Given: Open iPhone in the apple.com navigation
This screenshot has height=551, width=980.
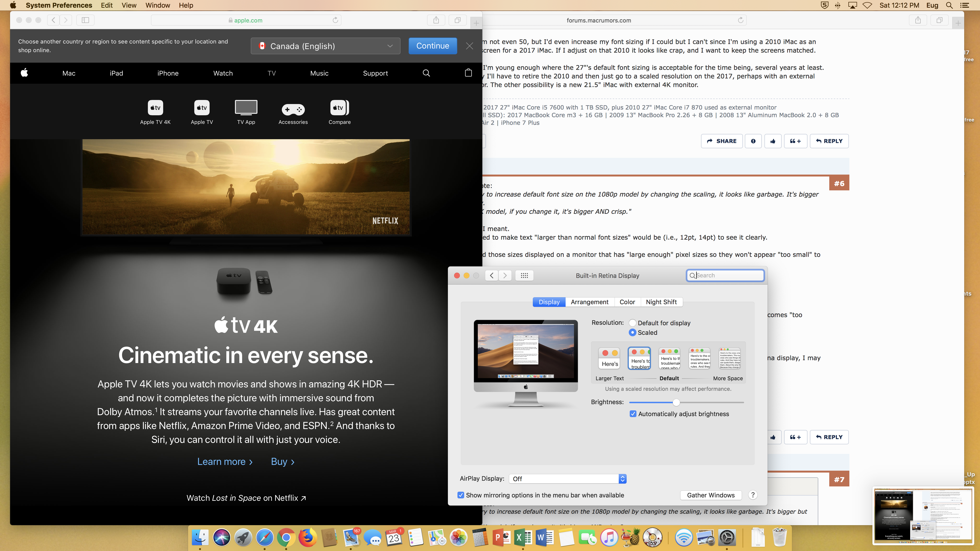Looking at the screenshot, I should click(168, 73).
